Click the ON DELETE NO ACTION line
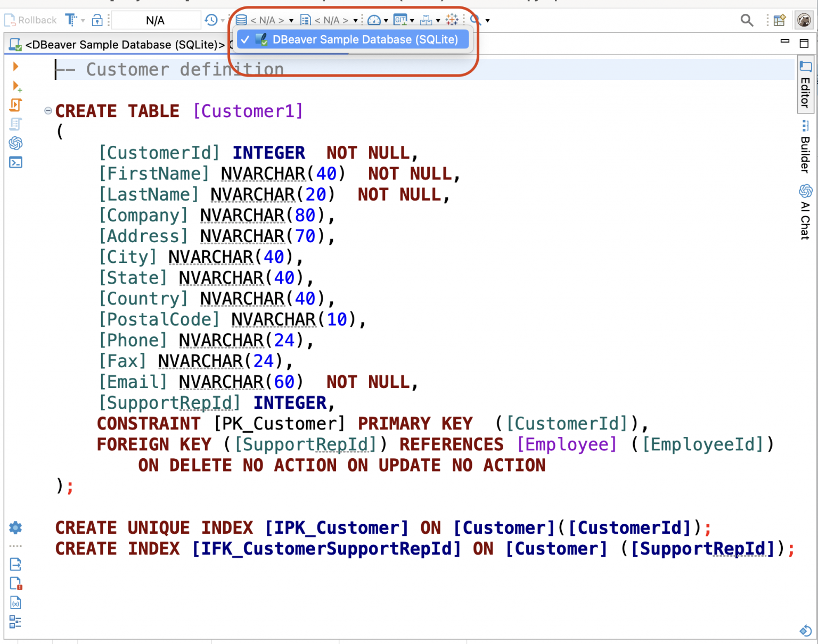 [342, 465]
